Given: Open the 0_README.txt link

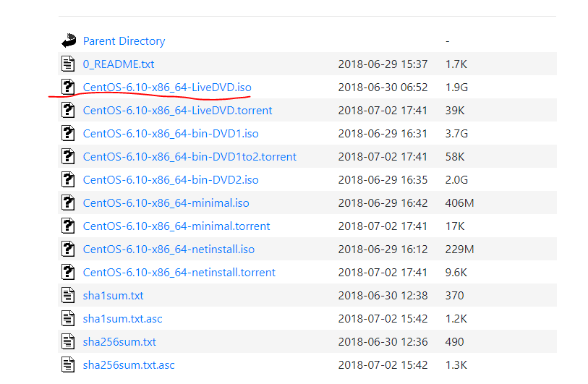Looking at the screenshot, I should [119, 64].
